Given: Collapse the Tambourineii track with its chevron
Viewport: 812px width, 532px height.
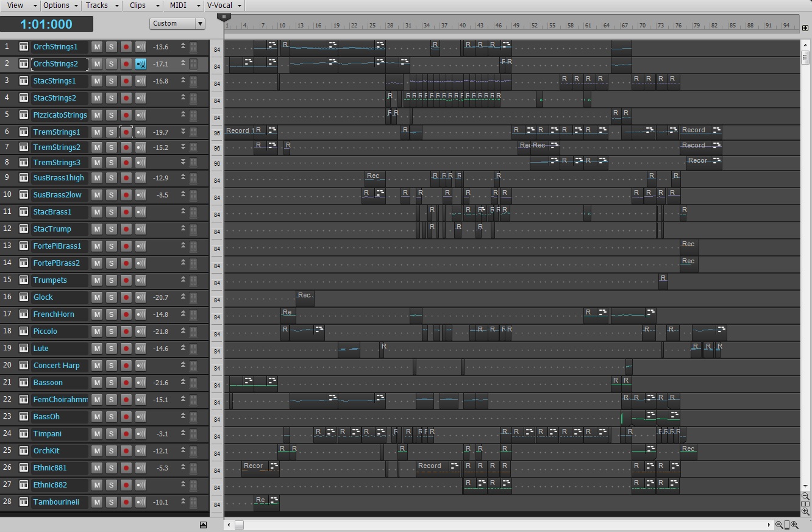Looking at the screenshot, I should pos(183,502).
